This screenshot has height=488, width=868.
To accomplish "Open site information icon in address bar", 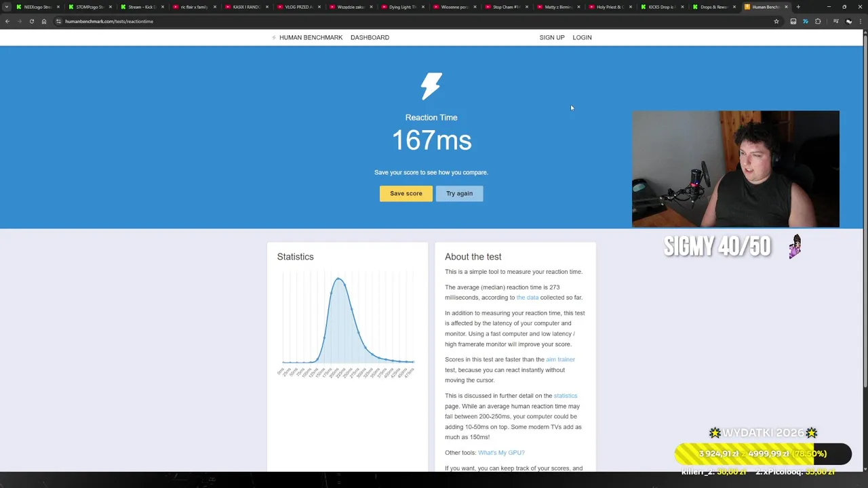I will click(58, 21).
